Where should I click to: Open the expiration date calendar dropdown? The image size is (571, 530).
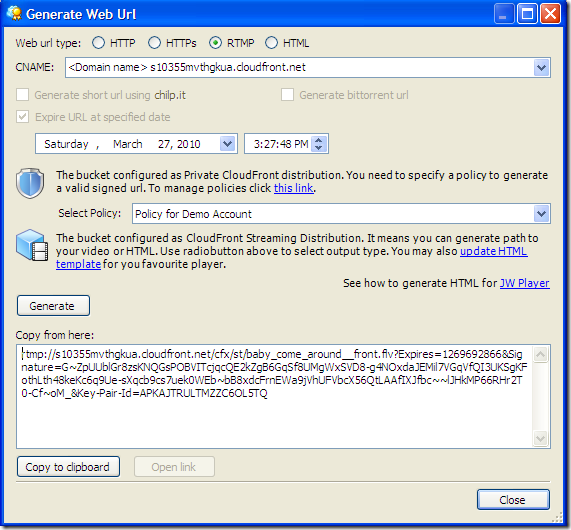tap(228, 144)
